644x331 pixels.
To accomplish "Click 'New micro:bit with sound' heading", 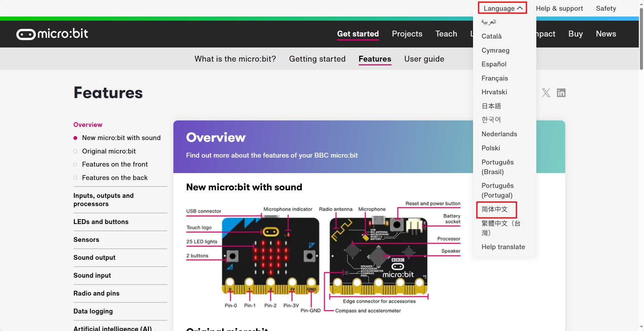I will 244,187.
